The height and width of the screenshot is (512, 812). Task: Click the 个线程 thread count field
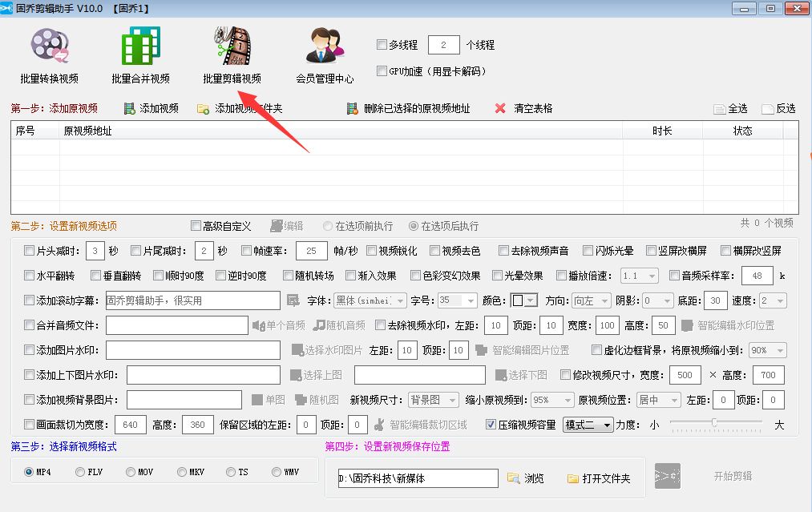click(x=444, y=45)
